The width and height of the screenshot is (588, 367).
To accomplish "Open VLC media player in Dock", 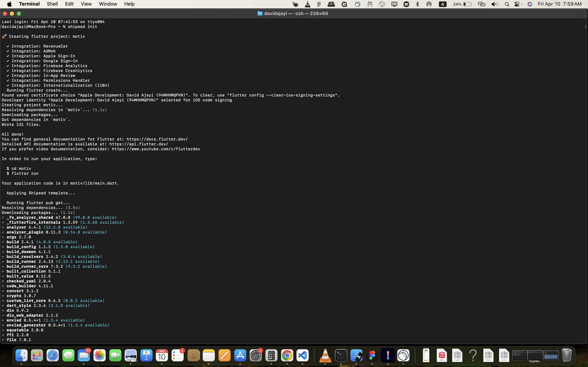I will pyautogui.click(x=325, y=356).
